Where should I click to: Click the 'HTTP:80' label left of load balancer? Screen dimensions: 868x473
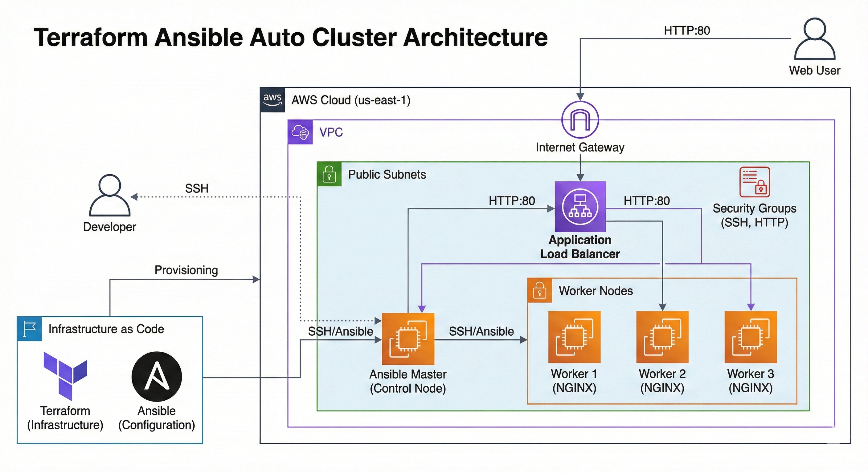point(512,201)
